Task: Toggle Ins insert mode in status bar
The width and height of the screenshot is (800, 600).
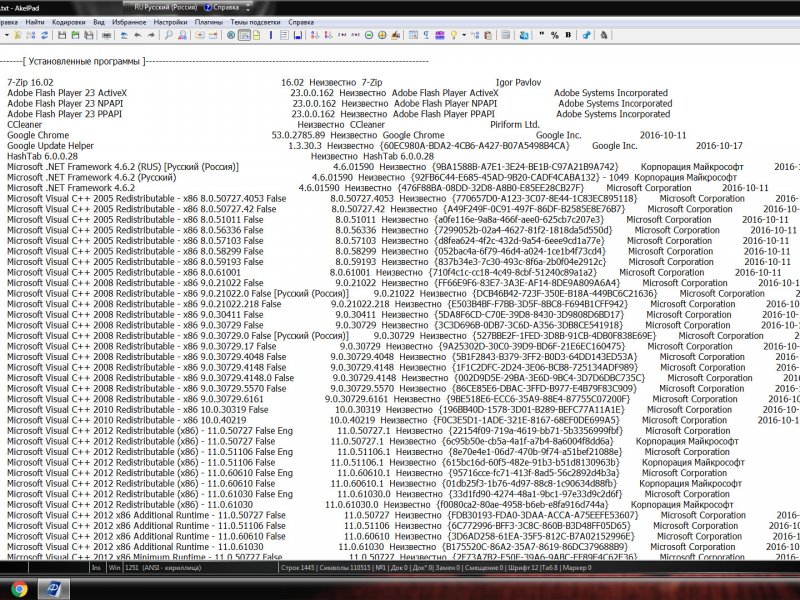Action: (96, 567)
